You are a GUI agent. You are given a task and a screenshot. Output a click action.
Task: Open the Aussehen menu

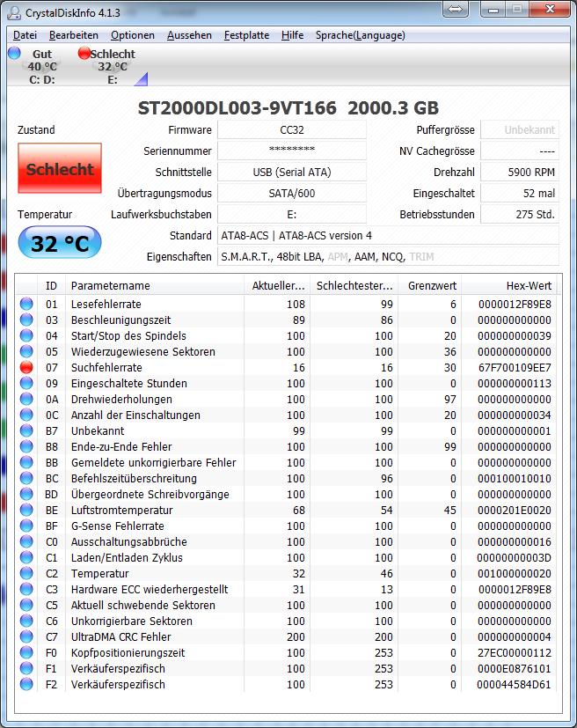(189, 35)
